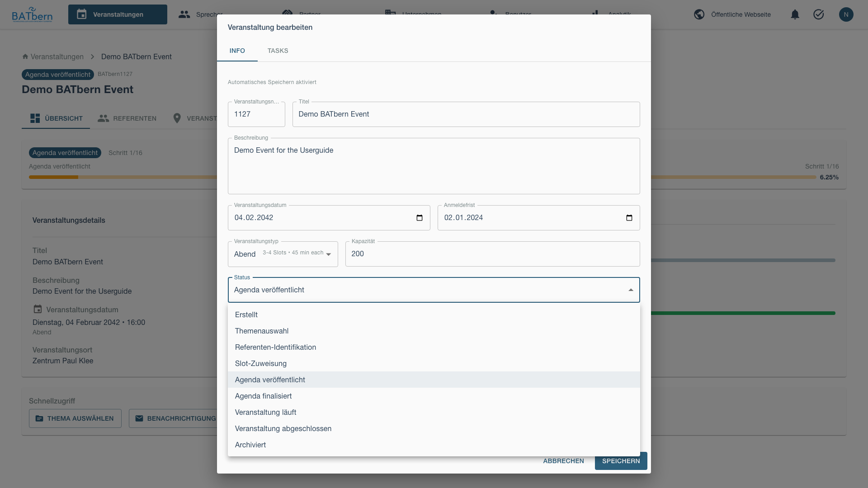Image resolution: width=868 pixels, height=488 pixels.
Task: Click the Benachrichtigung mail icon
Action: (139, 418)
